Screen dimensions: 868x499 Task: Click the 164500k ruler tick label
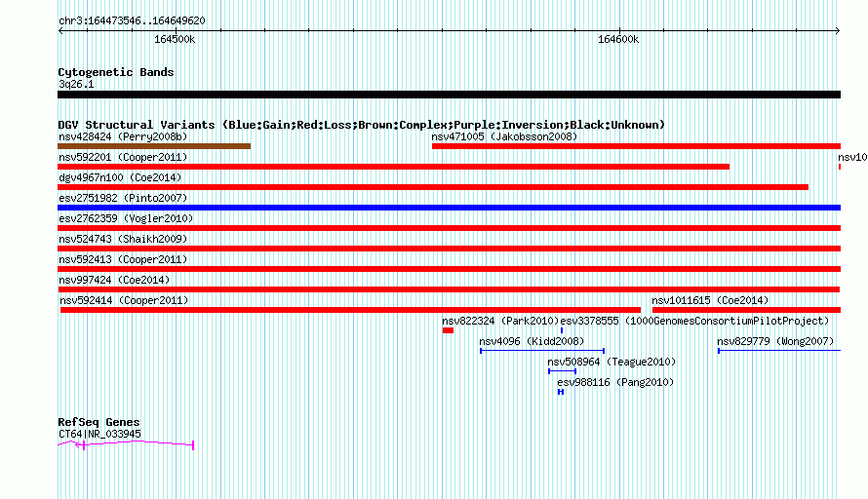pos(175,39)
